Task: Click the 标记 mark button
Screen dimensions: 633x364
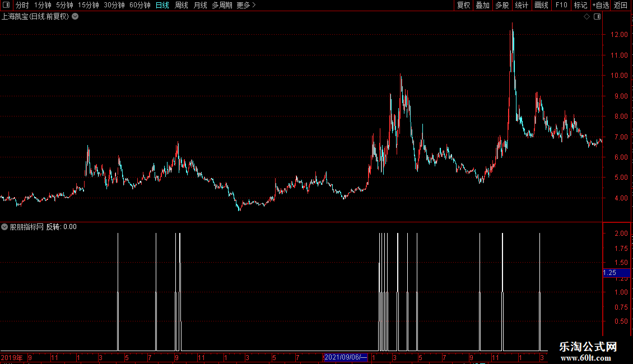Action: (580, 5)
